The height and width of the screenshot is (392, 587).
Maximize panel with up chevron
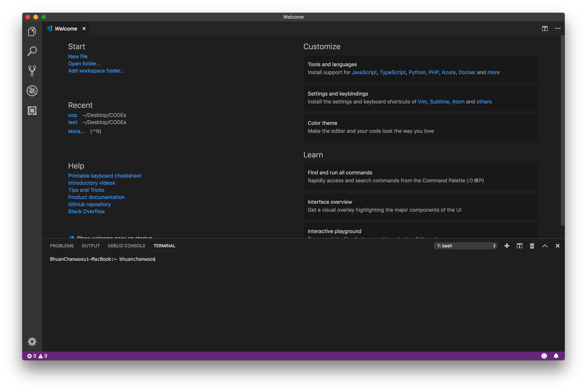tap(545, 246)
